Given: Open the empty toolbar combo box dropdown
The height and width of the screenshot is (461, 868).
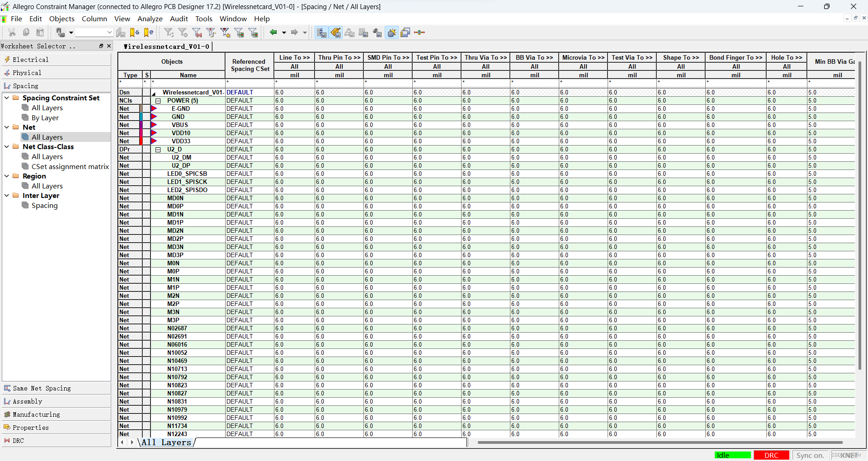Looking at the screenshot, I should pos(109,32).
